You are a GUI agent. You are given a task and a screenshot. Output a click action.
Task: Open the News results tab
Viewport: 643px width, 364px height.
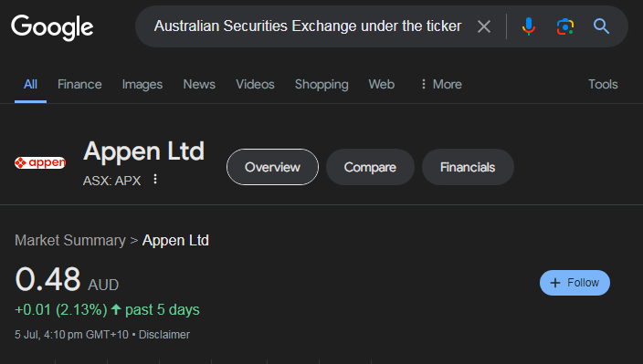click(x=199, y=84)
